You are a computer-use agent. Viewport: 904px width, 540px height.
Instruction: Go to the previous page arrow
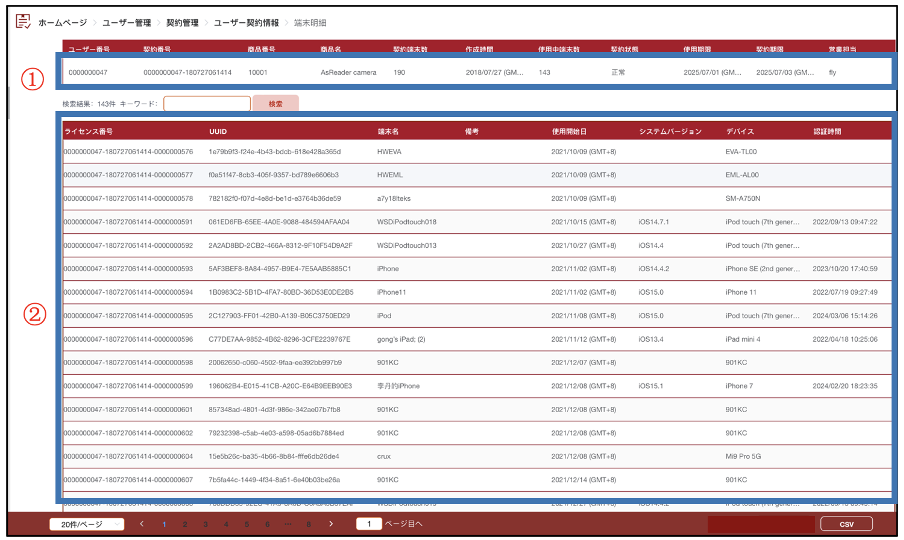(x=142, y=523)
